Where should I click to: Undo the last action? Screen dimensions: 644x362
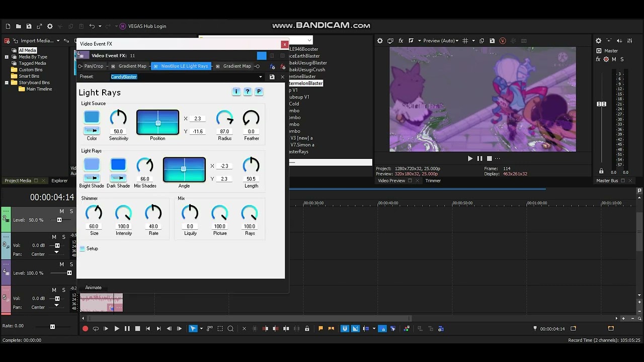coord(92,26)
